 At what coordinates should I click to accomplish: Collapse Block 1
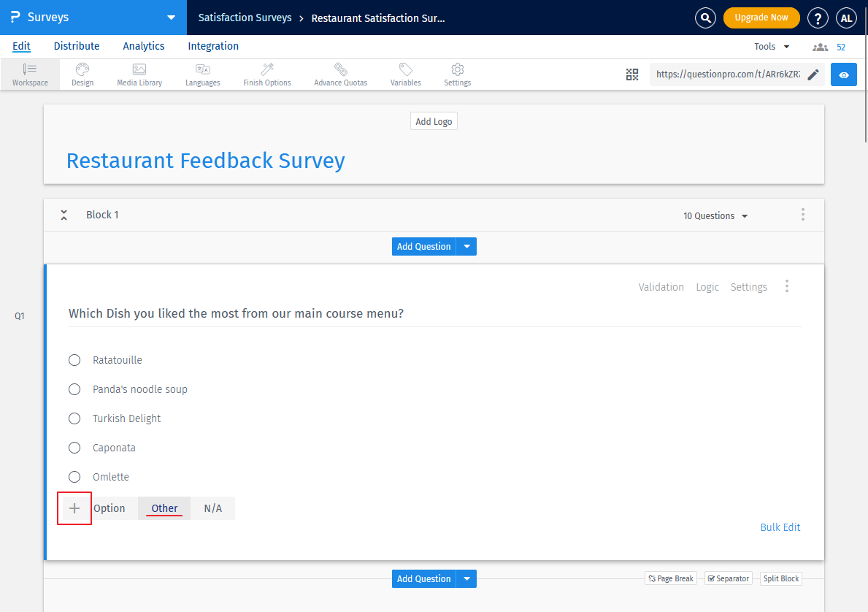coord(64,215)
